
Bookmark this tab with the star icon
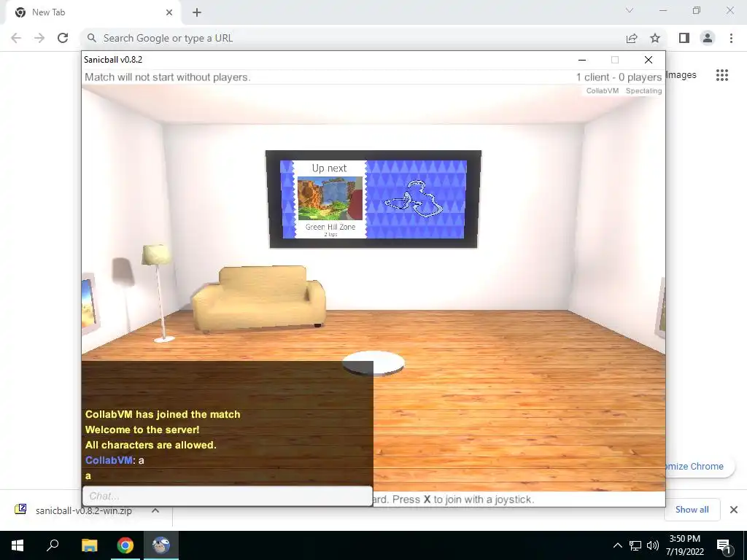click(x=655, y=38)
